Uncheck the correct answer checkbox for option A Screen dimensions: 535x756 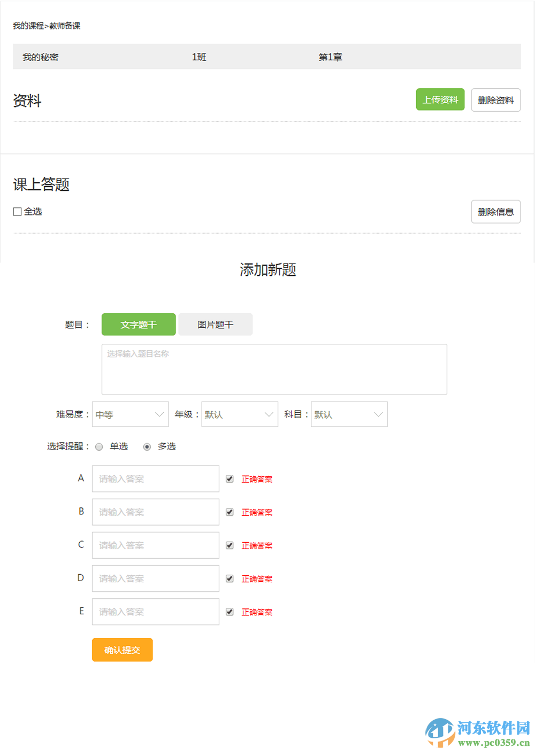(230, 479)
